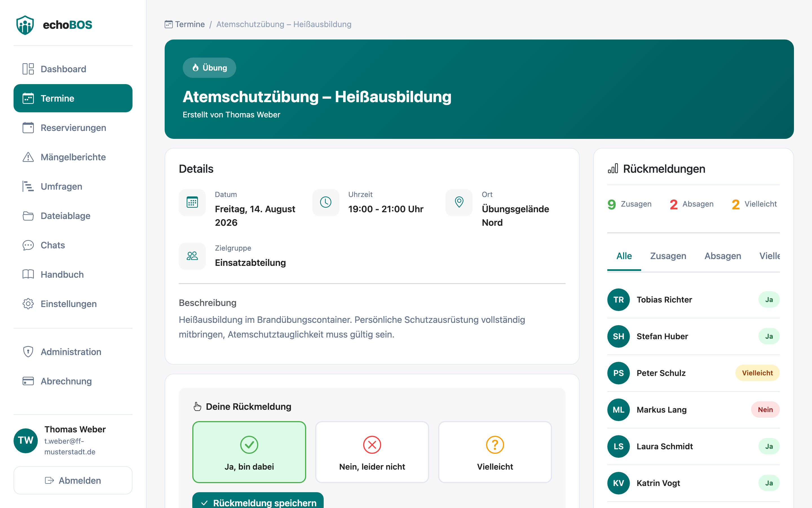
Task: Click the Administration shield icon
Action: [28, 352]
